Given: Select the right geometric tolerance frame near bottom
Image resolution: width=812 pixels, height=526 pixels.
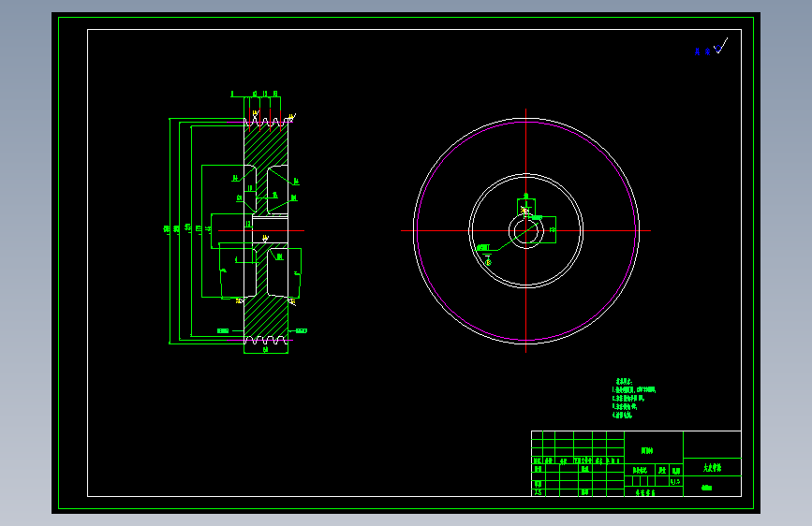Looking at the screenshot, I should [x=302, y=330].
